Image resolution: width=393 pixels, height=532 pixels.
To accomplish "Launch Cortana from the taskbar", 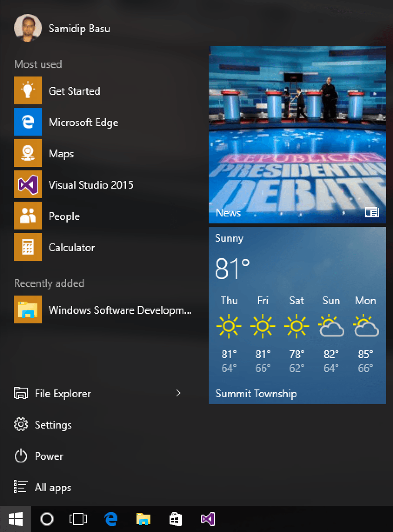I will coord(47,519).
